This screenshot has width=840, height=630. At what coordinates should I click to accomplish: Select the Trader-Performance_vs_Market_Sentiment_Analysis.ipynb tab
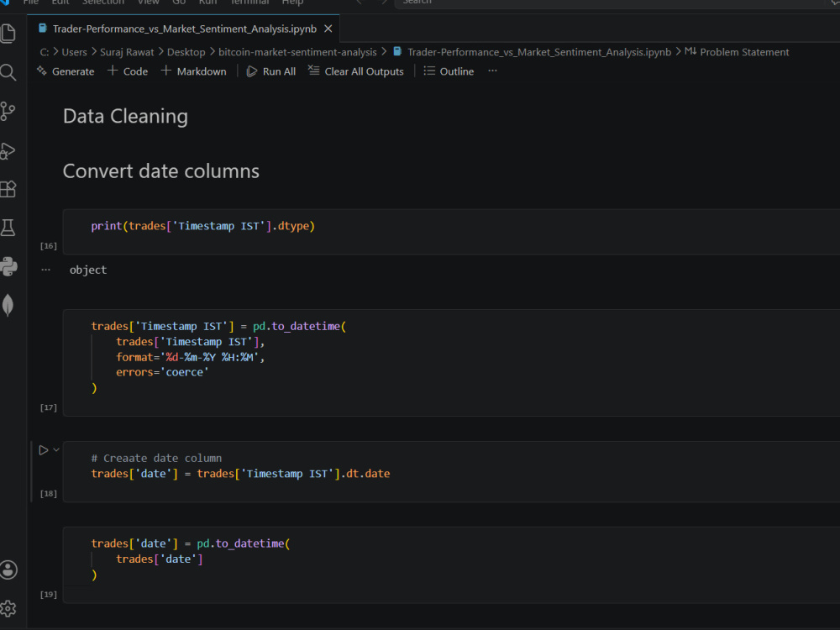point(185,29)
